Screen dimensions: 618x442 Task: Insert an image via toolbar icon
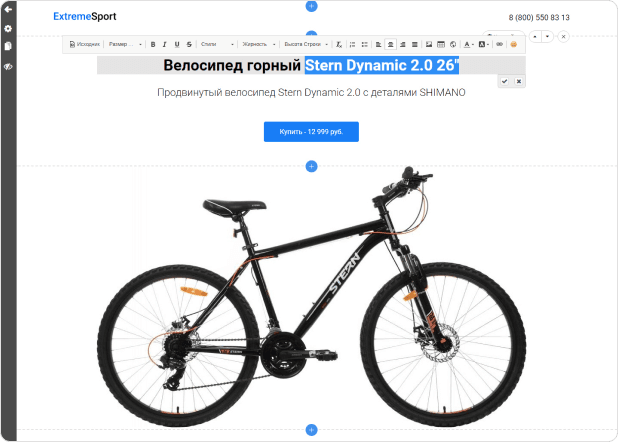(429, 44)
